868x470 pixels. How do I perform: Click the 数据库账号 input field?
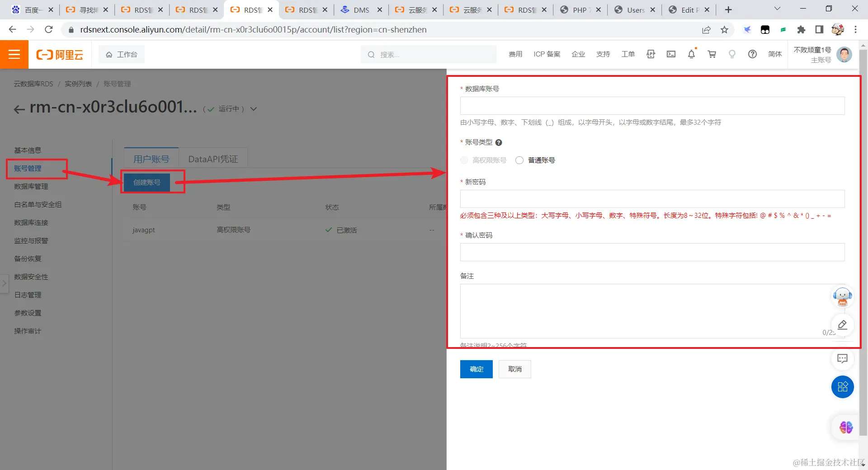[x=652, y=106]
